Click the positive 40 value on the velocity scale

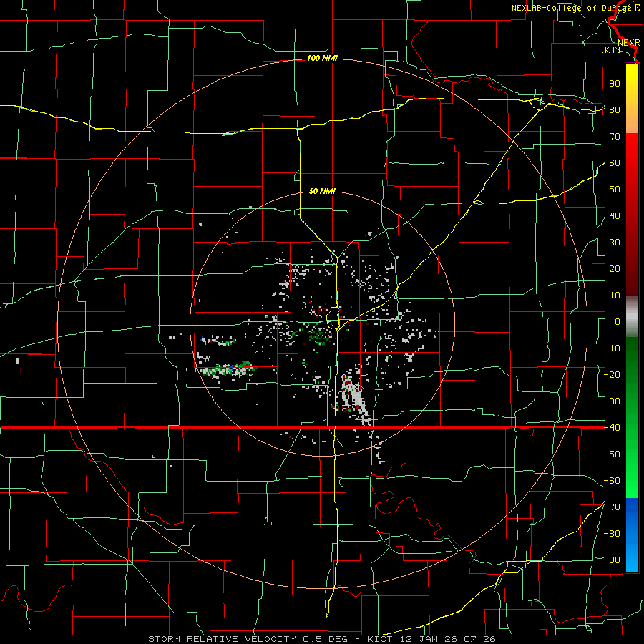(x=615, y=215)
